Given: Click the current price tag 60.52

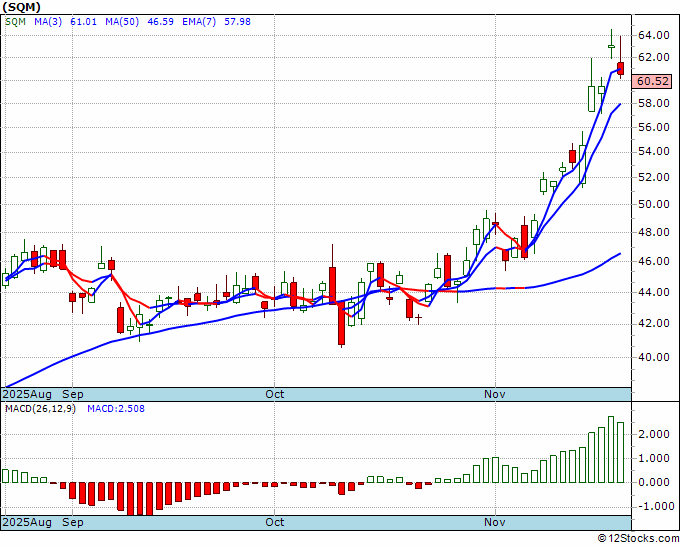Looking at the screenshot, I should click(652, 81).
